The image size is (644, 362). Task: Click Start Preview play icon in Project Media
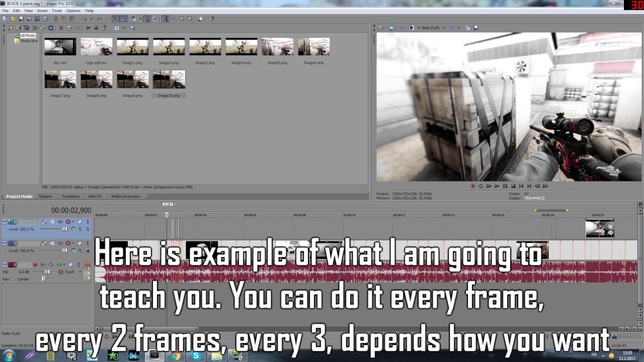tap(89, 28)
